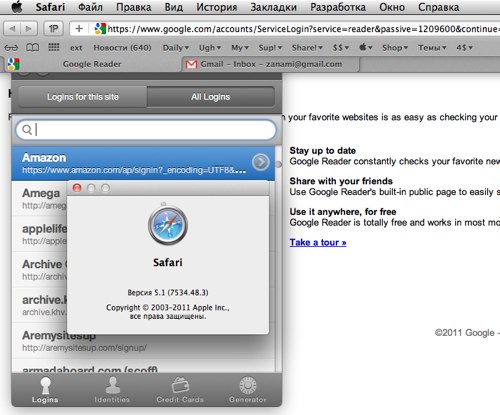Open the История menu
Image resolution: width=500 pixels, height=415 pixels.
(217, 7)
